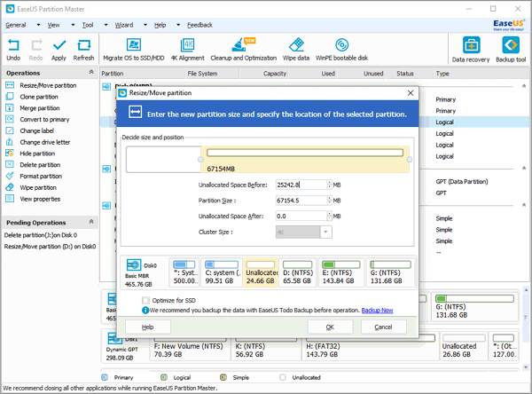The height and width of the screenshot is (394, 532).
Task: Open the View menu dropdown arrow
Action: click(x=73, y=25)
